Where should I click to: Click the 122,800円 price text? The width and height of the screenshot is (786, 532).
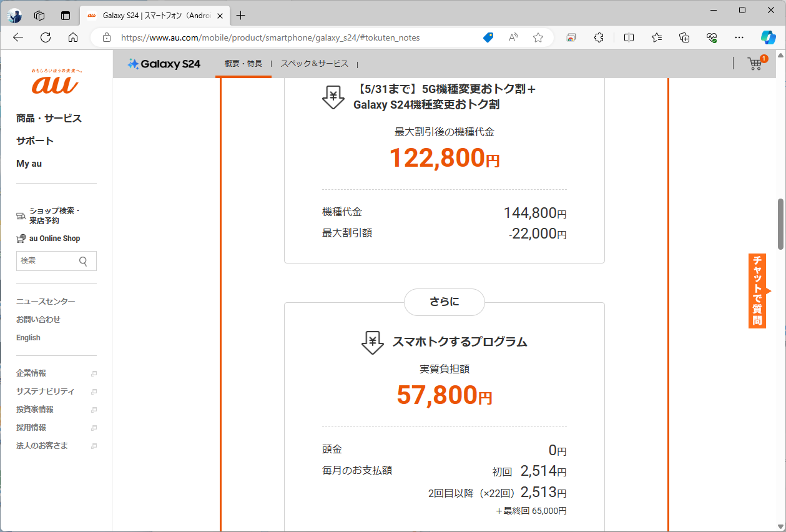click(x=445, y=158)
